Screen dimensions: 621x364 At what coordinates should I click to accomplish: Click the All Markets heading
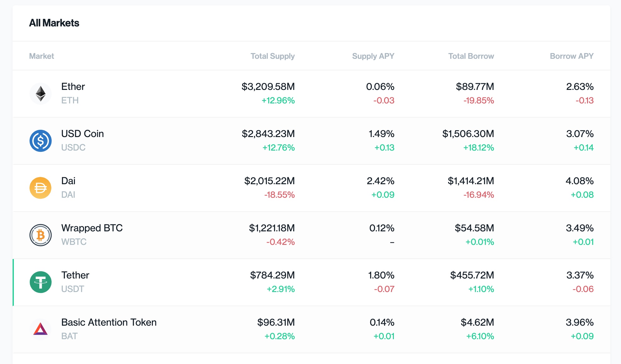[54, 23]
